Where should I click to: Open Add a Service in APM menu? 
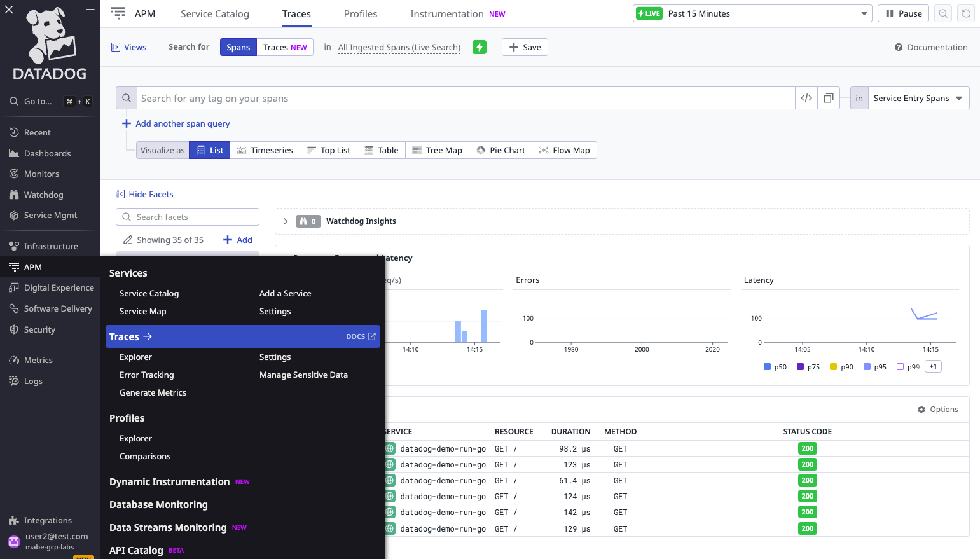(x=285, y=293)
